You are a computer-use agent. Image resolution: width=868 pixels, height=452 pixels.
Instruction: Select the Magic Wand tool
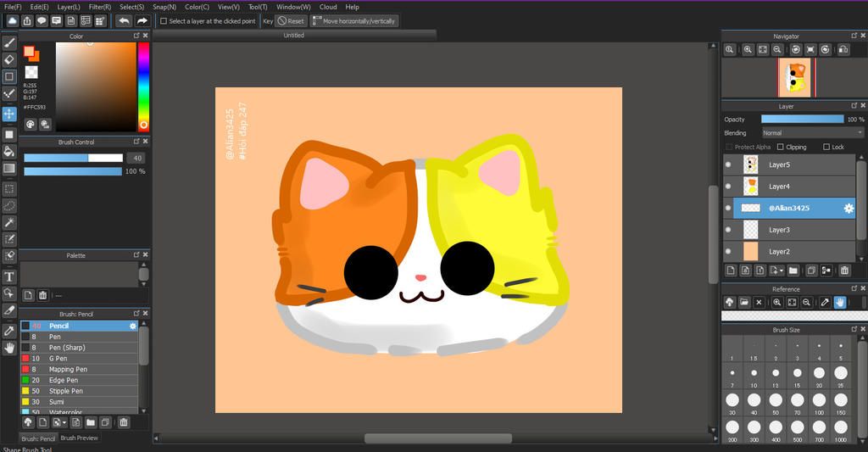(x=9, y=222)
